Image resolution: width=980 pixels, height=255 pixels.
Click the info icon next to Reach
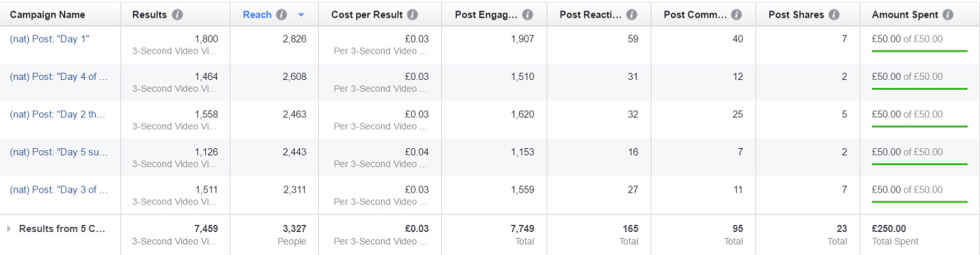281,14
